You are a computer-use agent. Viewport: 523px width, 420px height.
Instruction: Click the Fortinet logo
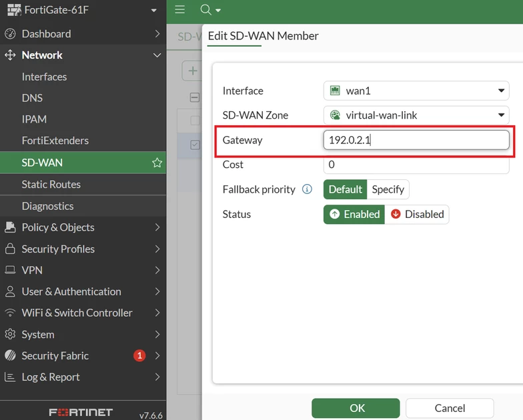point(81,412)
